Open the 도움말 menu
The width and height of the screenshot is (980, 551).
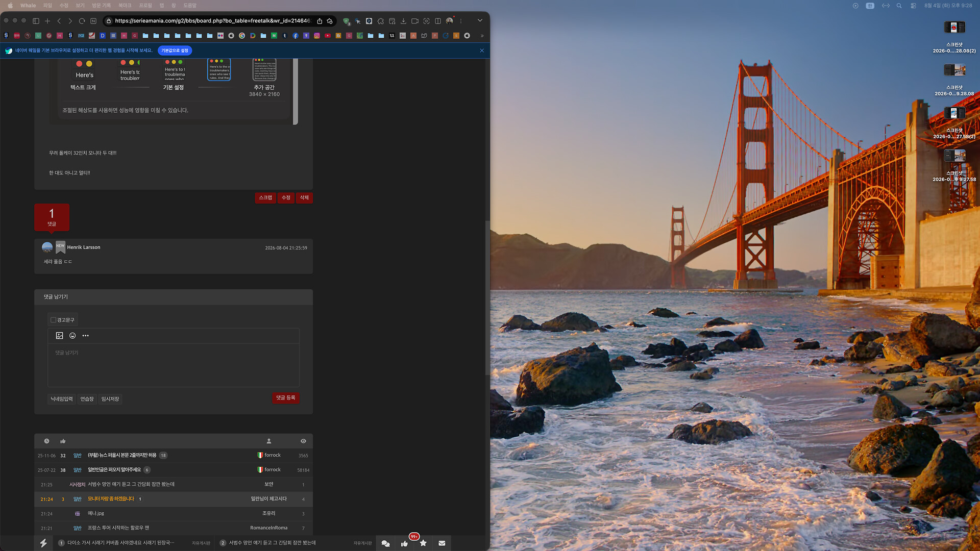[x=190, y=6]
